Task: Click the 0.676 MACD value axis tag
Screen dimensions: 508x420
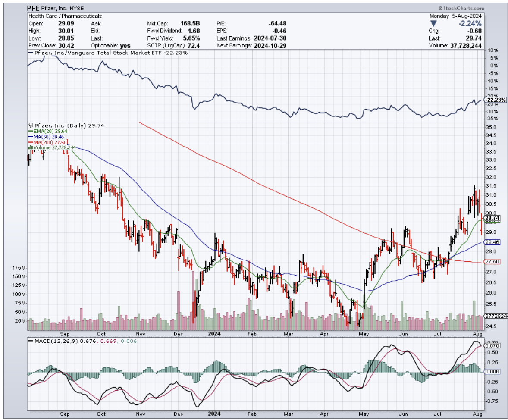Action: pos(492,345)
